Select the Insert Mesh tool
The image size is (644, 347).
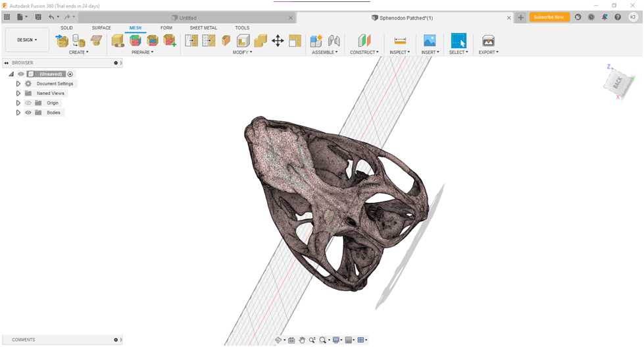(62, 41)
